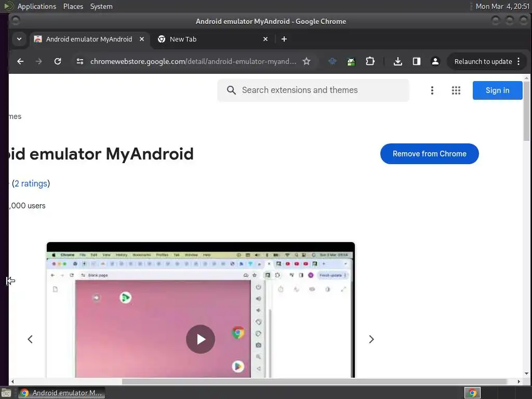The image size is (532, 399).
Task: Click the clock showing Mon Mar 4
Action: tap(502, 6)
